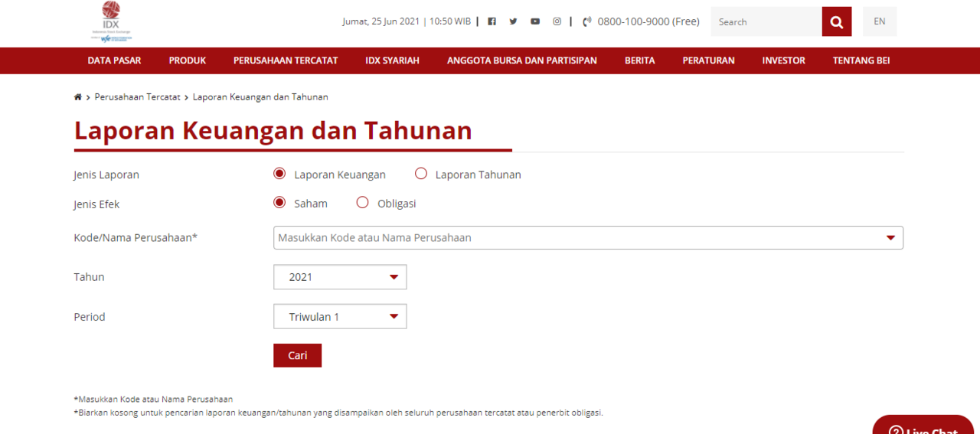
Task: Click the IDX logo in header
Action: 111,21
